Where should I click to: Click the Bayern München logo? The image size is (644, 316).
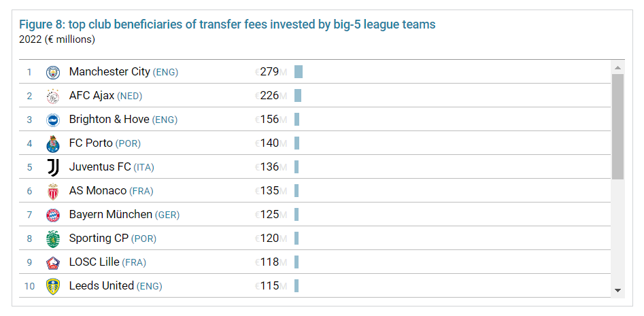point(53,215)
